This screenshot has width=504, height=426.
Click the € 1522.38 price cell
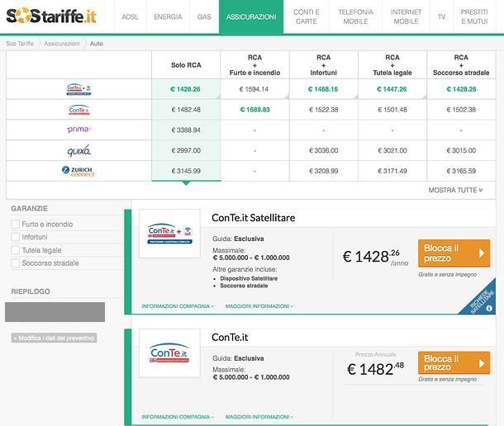[x=323, y=110]
